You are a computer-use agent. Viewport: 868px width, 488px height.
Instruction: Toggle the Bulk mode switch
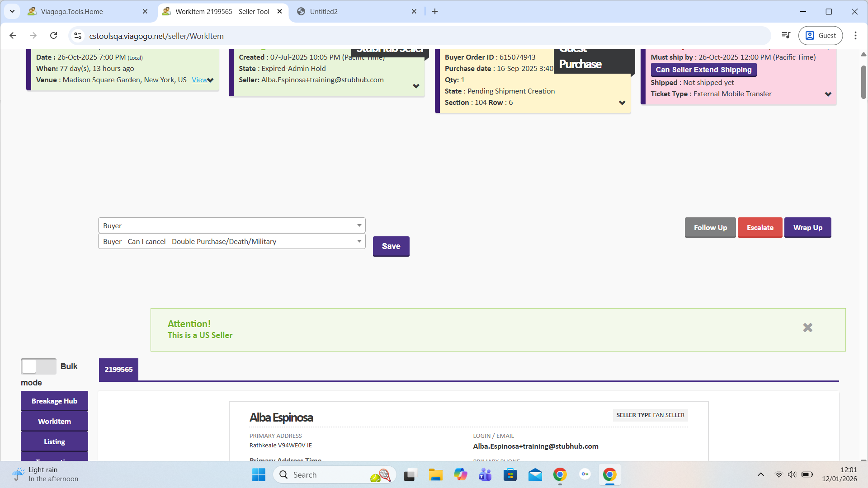[x=38, y=366]
